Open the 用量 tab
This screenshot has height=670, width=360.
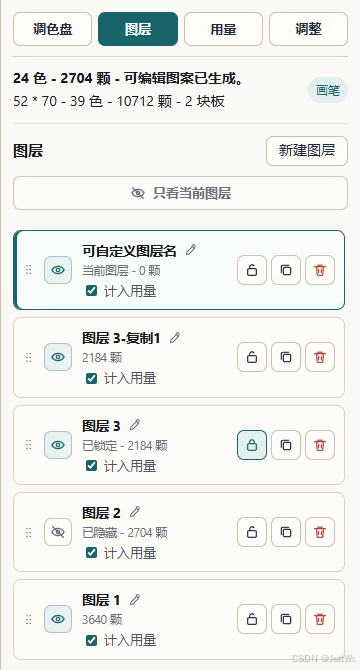(223, 29)
